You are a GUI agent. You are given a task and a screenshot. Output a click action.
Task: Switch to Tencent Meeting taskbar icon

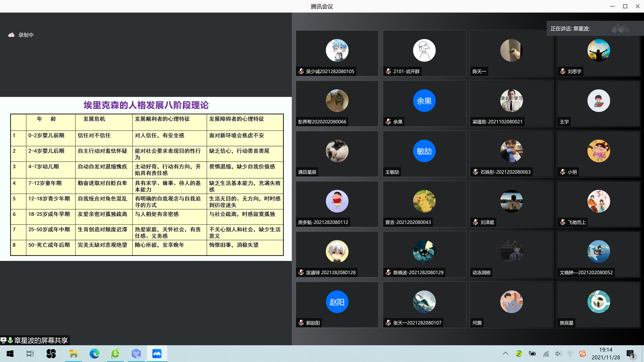pyautogui.click(x=157, y=353)
